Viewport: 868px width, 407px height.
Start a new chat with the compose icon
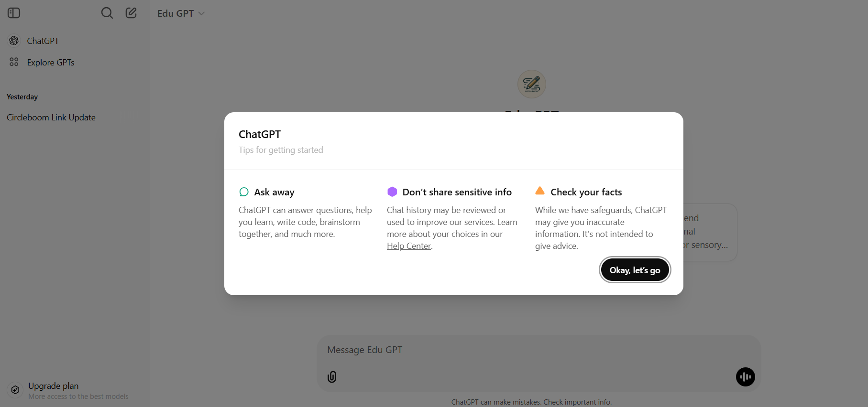coord(130,13)
